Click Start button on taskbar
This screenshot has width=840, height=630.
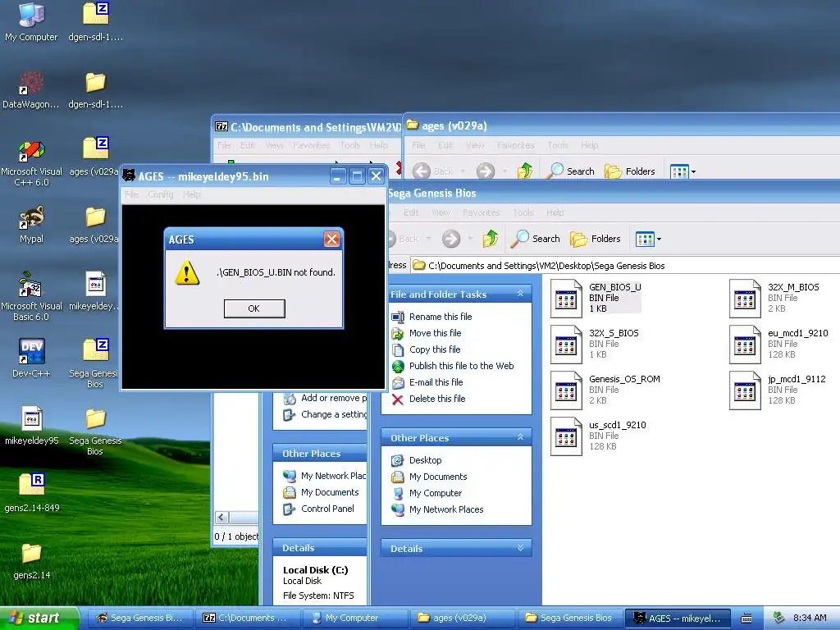point(39,618)
